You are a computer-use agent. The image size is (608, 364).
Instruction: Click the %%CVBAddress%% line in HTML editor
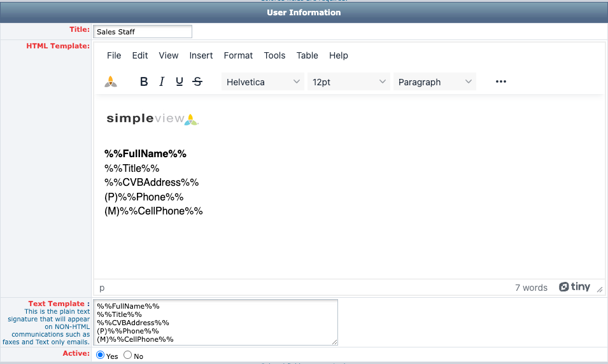pos(152,182)
